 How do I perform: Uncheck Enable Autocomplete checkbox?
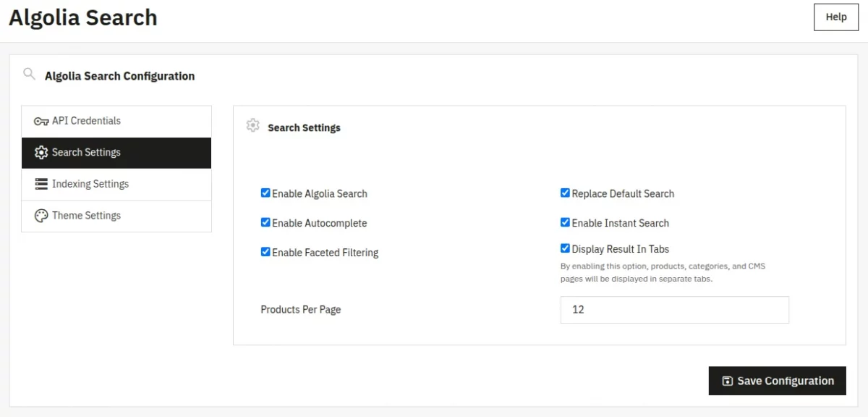[265, 223]
